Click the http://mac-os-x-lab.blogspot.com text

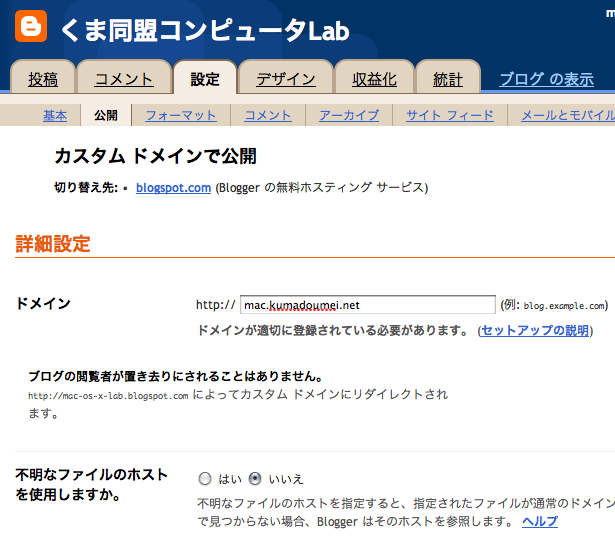click(x=108, y=396)
